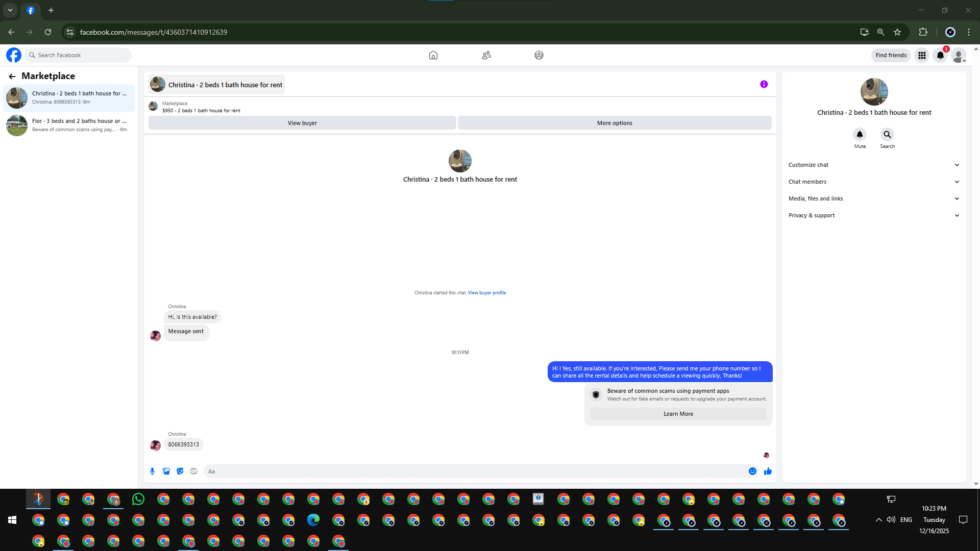Click the address bar URL
The height and width of the screenshot is (551, 980).
[154, 32]
